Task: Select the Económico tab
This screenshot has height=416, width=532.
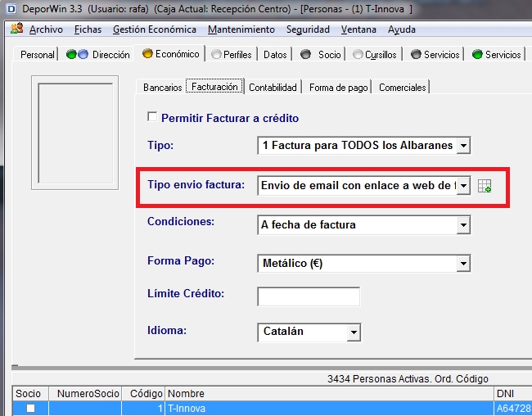Action: point(170,54)
